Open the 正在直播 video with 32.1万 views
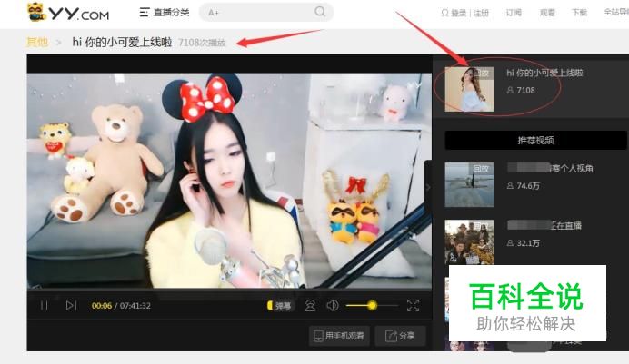The width and height of the screenshot is (629, 364). pyautogui.click(x=469, y=241)
